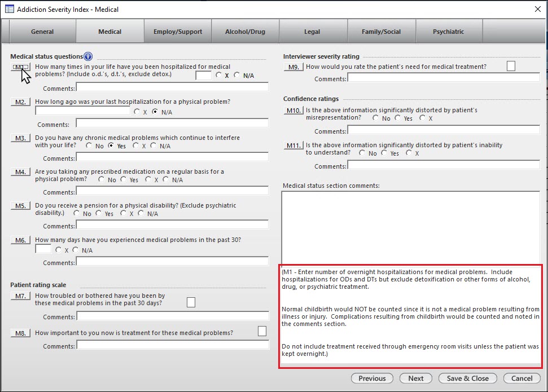Image resolution: width=548 pixels, height=392 pixels.
Task: Select No for M10 patient misrepresentation
Action: tap(376, 118)
